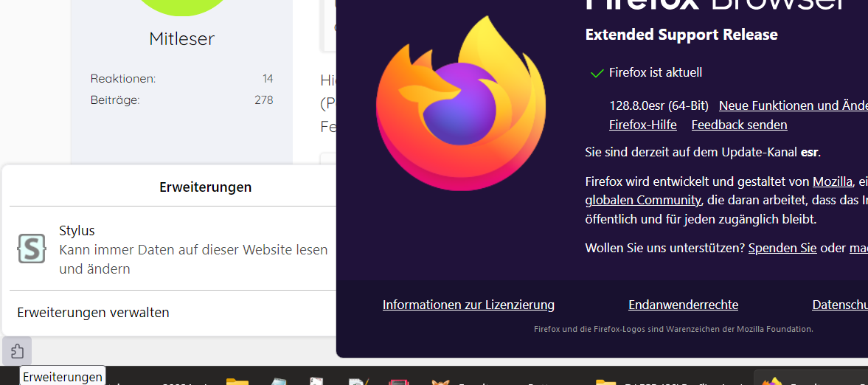
Task: Click the Beiträge: label
Action: coord(115,100)
